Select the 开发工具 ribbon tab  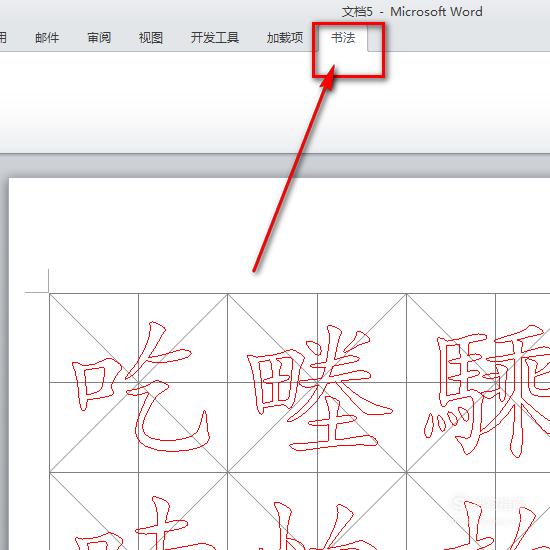pos(215,38)
